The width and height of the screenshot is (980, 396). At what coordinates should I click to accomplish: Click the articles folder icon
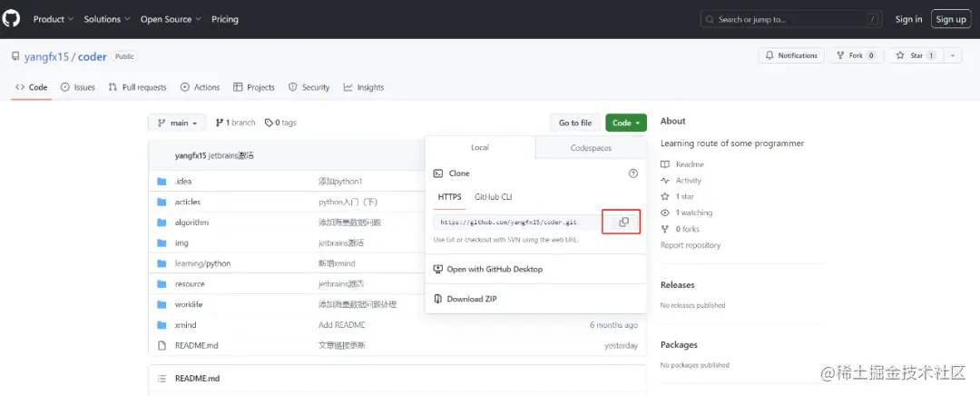click(x=162, y=202)
